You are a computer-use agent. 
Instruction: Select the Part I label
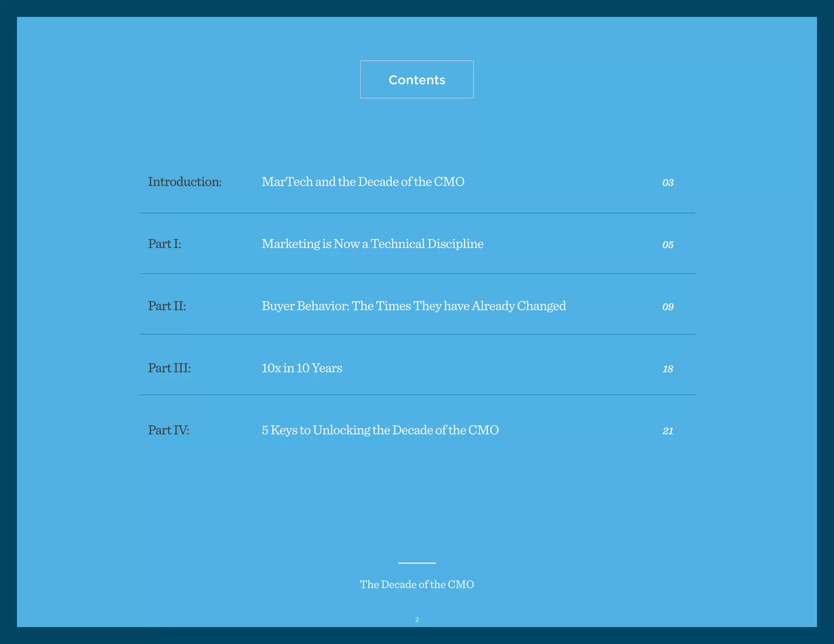click(x=164, y=244)
